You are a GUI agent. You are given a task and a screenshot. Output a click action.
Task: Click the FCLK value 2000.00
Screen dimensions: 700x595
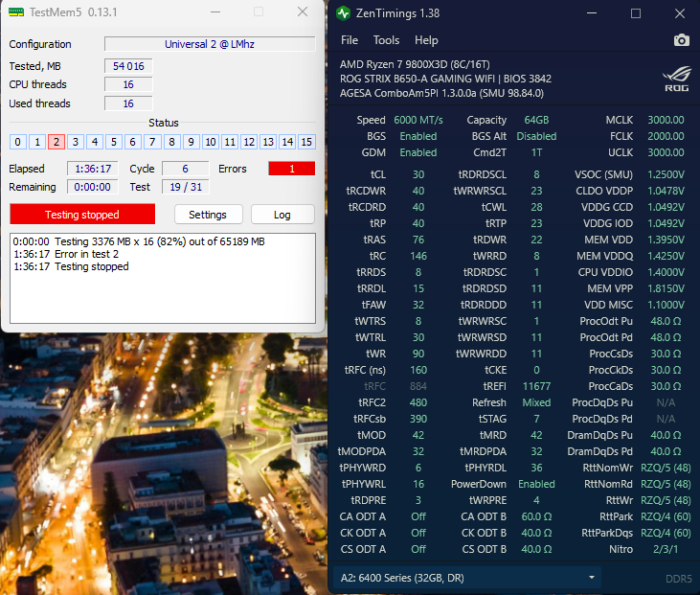666,136
